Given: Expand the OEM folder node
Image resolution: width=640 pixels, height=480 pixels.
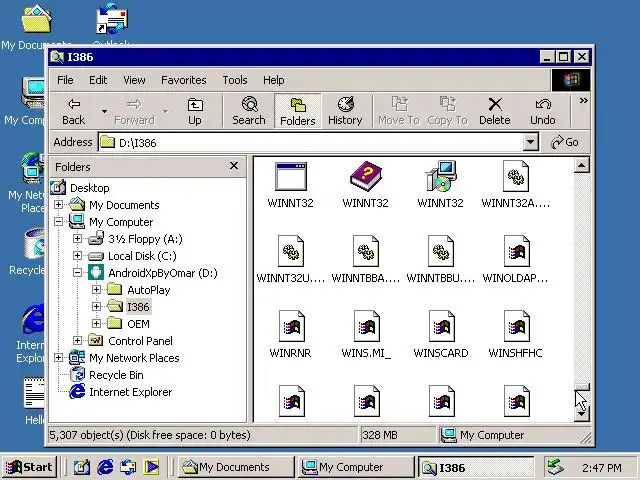Looking at the screenshot, I should click(x=96, y=324).
